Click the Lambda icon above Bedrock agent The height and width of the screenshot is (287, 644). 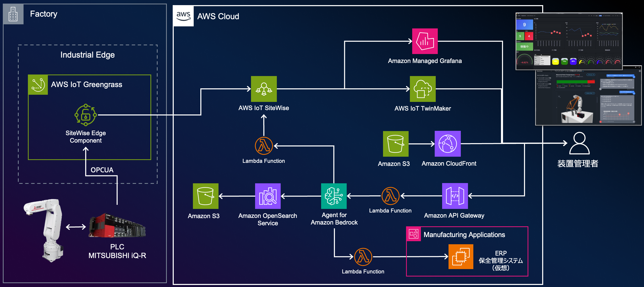(264, 146)
